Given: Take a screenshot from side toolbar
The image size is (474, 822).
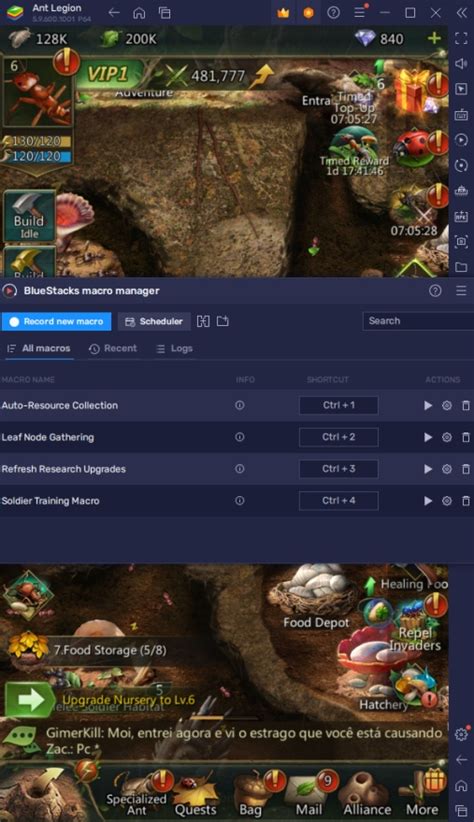Looking at the screenshot, I should point(461,242).
